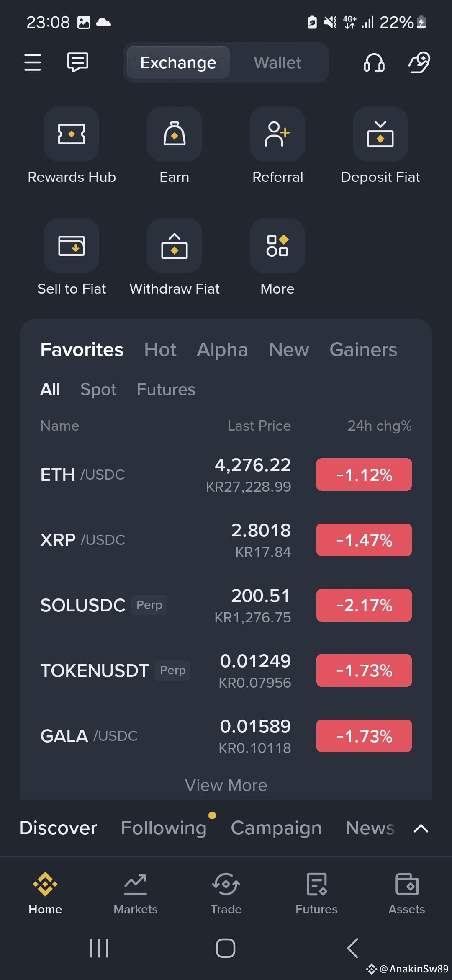Open the More shortcuts icon
452x980 pixels.
(x=277, y=246)
